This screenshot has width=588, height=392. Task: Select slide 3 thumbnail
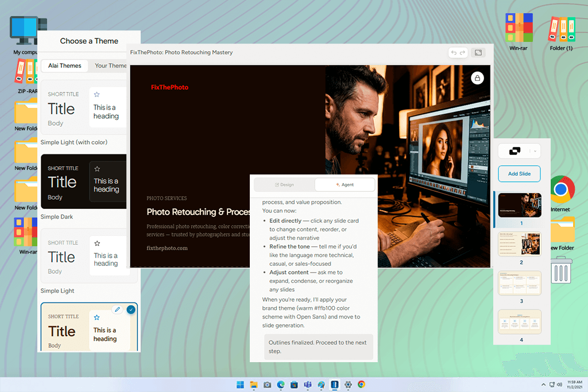pos(519,283)
